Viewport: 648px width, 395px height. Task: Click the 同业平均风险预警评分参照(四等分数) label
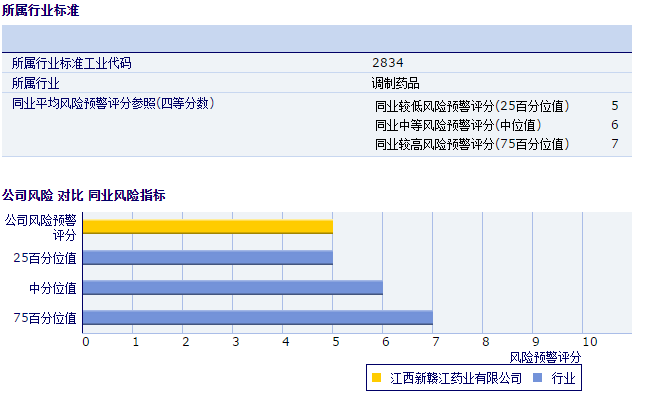(x=113, y=103)
